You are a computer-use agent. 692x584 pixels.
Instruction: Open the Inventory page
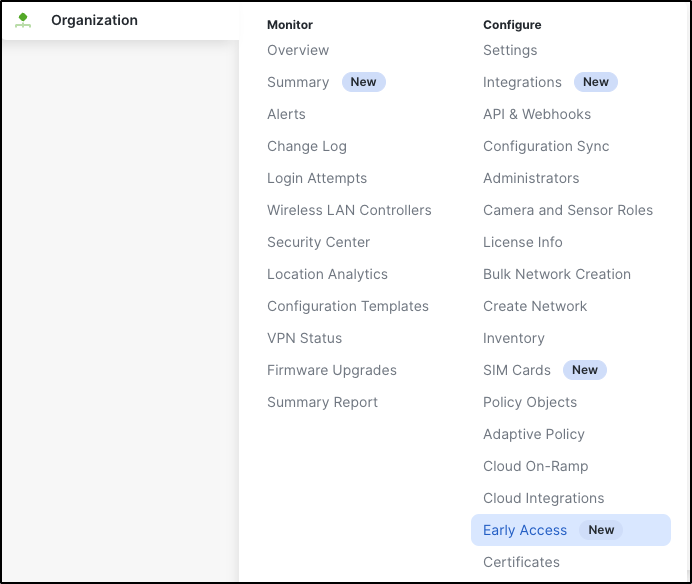(514, 338)
